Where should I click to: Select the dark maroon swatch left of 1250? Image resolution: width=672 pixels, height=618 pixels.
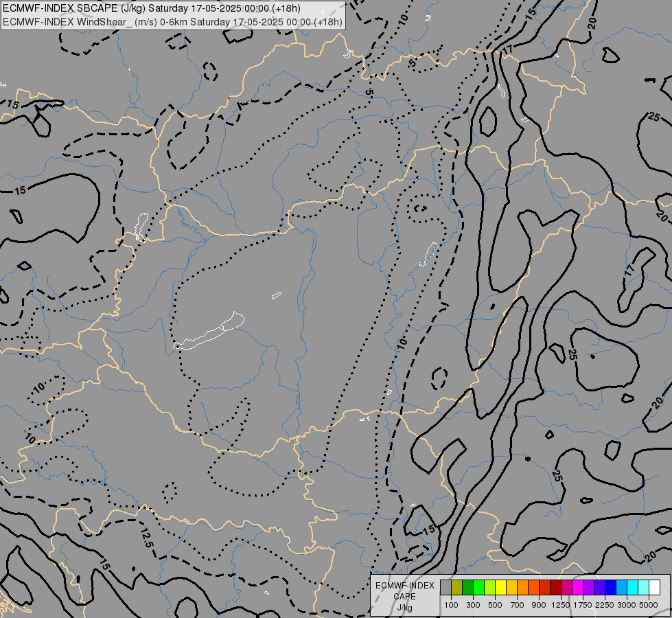(x=556, y=587)
